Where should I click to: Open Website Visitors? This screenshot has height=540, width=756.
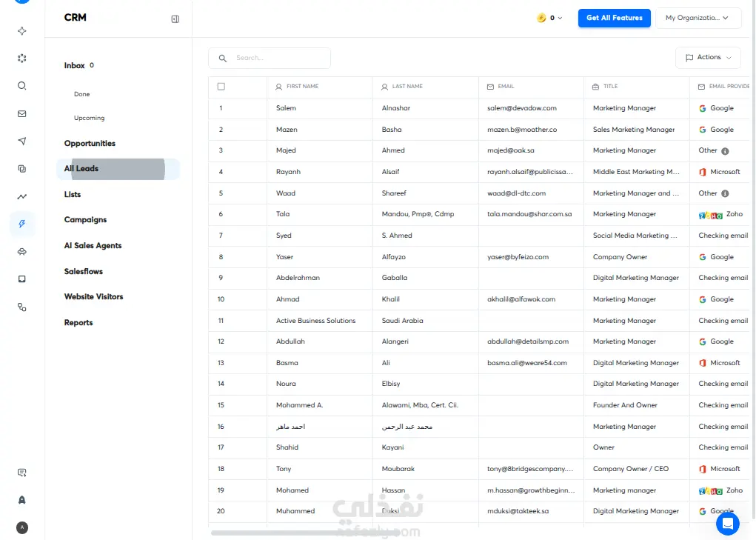click(93, 296)
